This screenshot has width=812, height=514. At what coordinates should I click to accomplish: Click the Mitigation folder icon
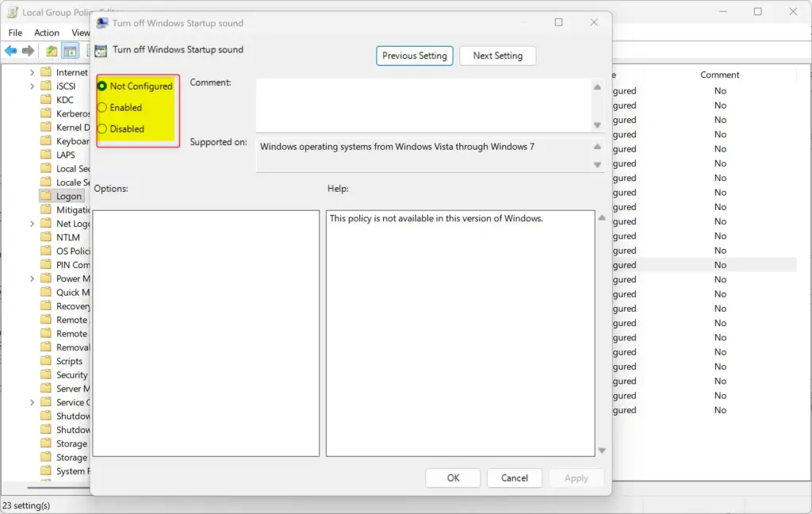(46, 209)
